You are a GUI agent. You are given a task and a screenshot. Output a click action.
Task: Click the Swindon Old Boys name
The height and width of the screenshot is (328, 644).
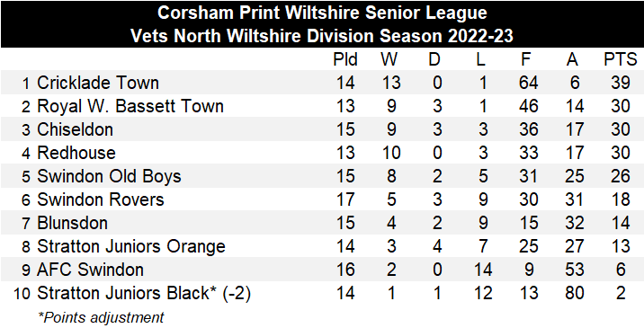click(x=109, y=176)
